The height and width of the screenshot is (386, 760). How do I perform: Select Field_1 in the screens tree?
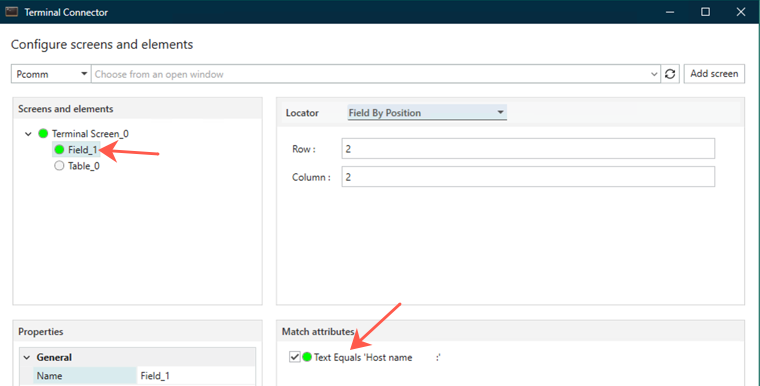tap(82, 150)
